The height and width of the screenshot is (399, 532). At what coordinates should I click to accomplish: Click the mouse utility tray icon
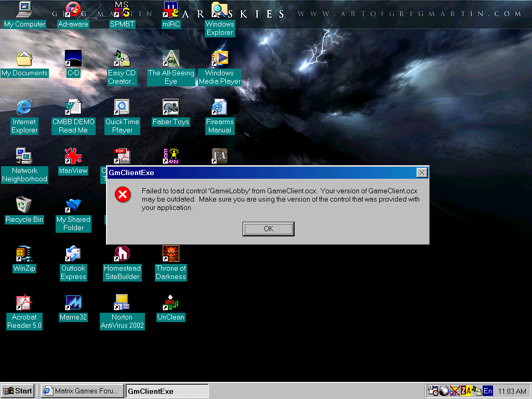coord(444,391)
